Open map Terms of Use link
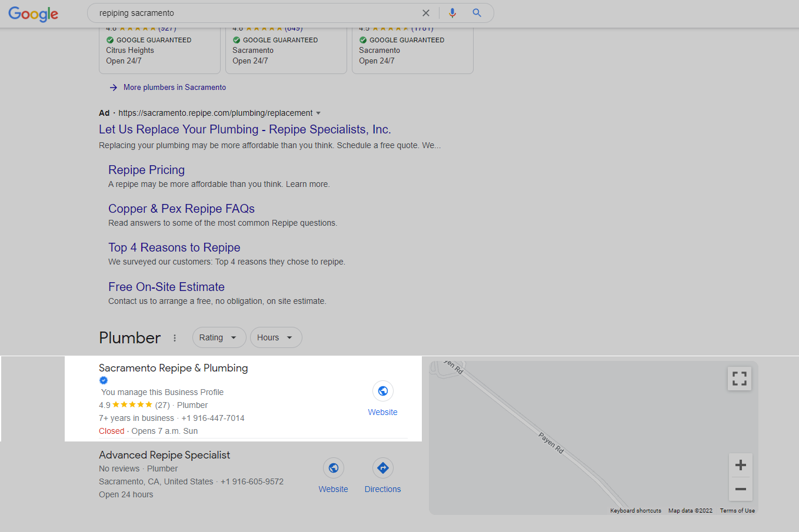799x532 pixels. click(x=737, y=511)
